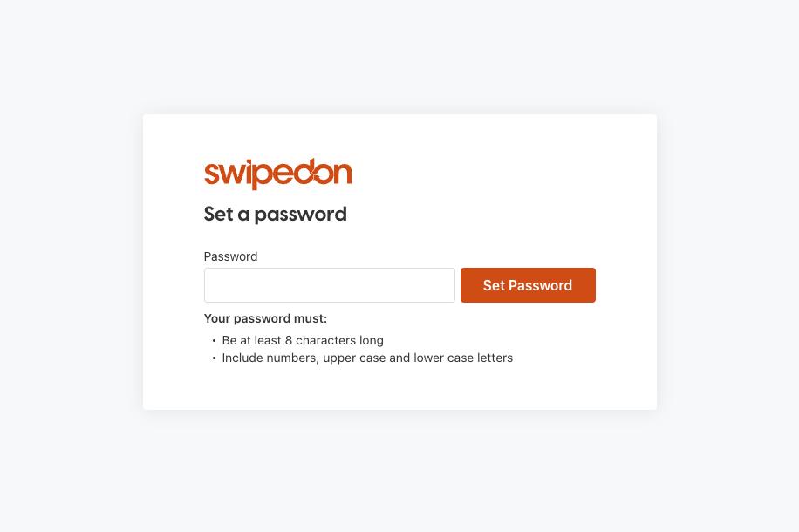Click the 'on' part of the logo
The image size is (799, 532).
pyautogui.click(x=334, y=174)
